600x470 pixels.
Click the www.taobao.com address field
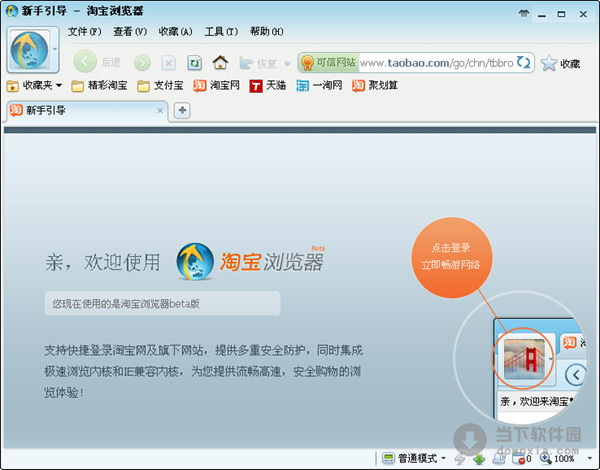(x=435, y=62)
